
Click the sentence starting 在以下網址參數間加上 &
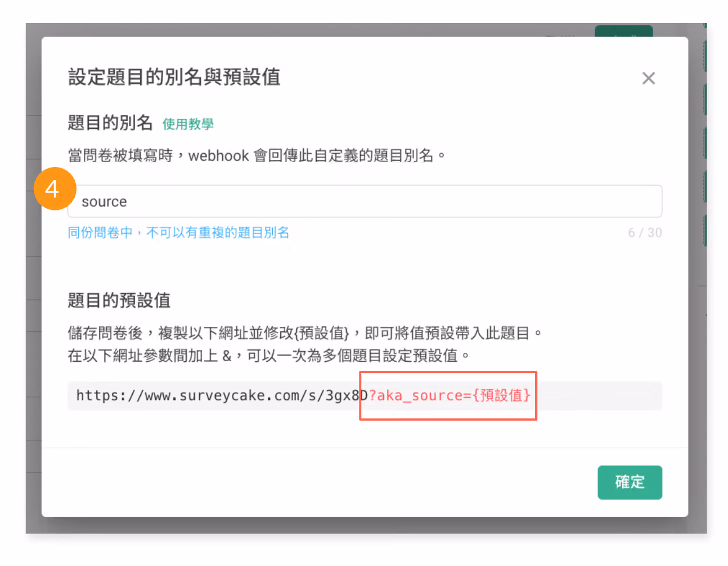268,356
